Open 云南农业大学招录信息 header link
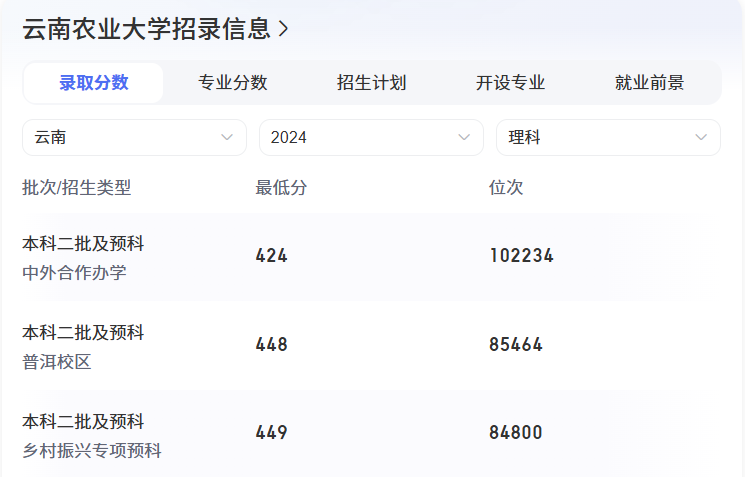The height and width of the screenshot is (477, 745). (155, 29)
